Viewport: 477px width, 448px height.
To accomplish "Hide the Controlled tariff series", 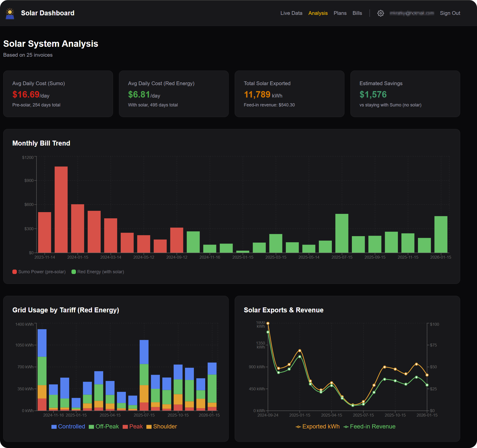I will tap(68, 426).
